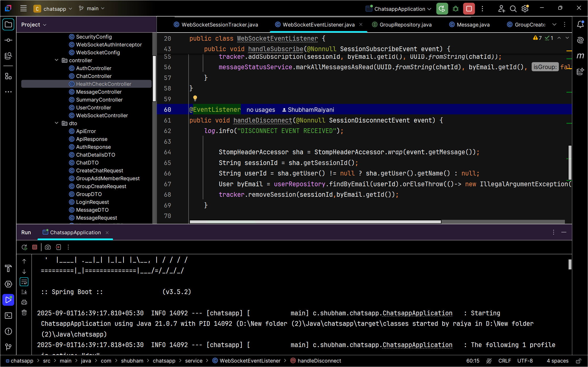Rerun the application in Run panel

tap(24, 247)
